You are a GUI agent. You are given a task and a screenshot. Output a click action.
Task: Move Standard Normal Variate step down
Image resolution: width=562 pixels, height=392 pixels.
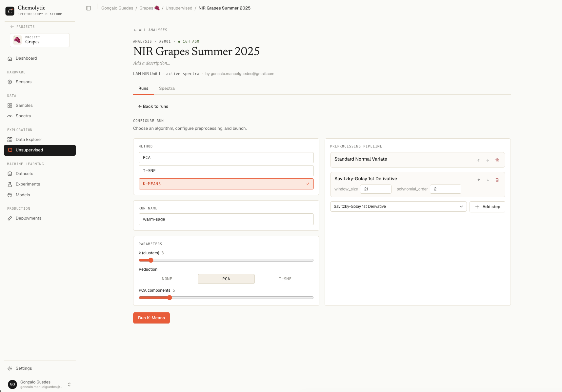pyautogui.click(x=488, y=160)
